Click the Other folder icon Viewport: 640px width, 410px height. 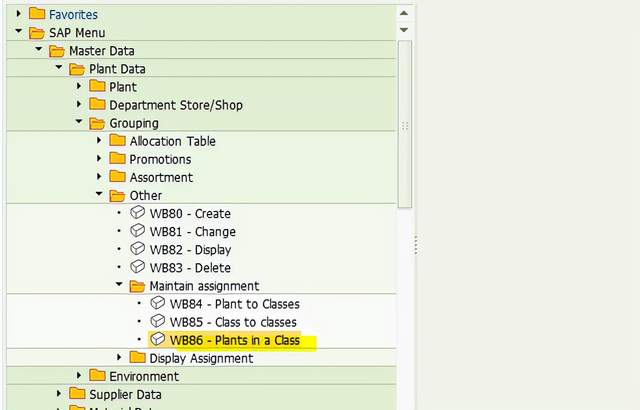[x=117, y=195]
